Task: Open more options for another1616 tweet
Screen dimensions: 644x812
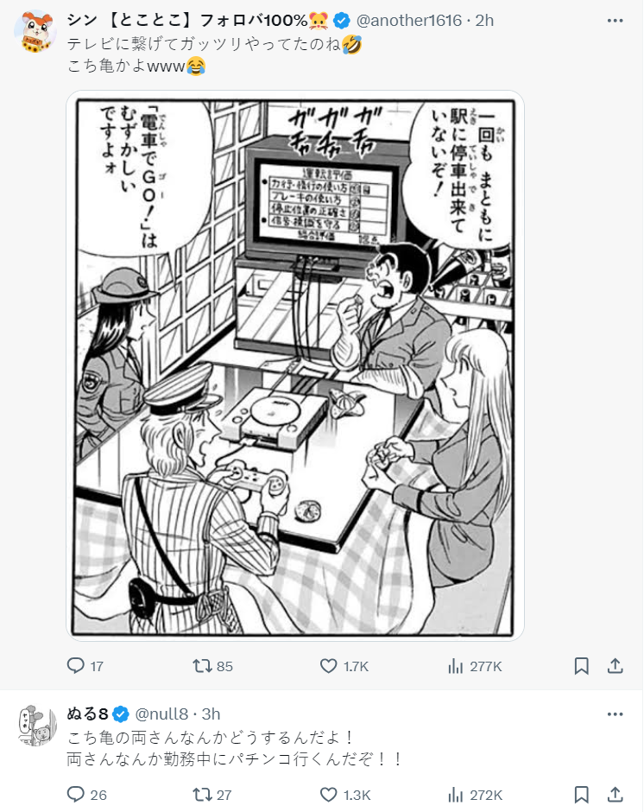Action: [615, 20]
